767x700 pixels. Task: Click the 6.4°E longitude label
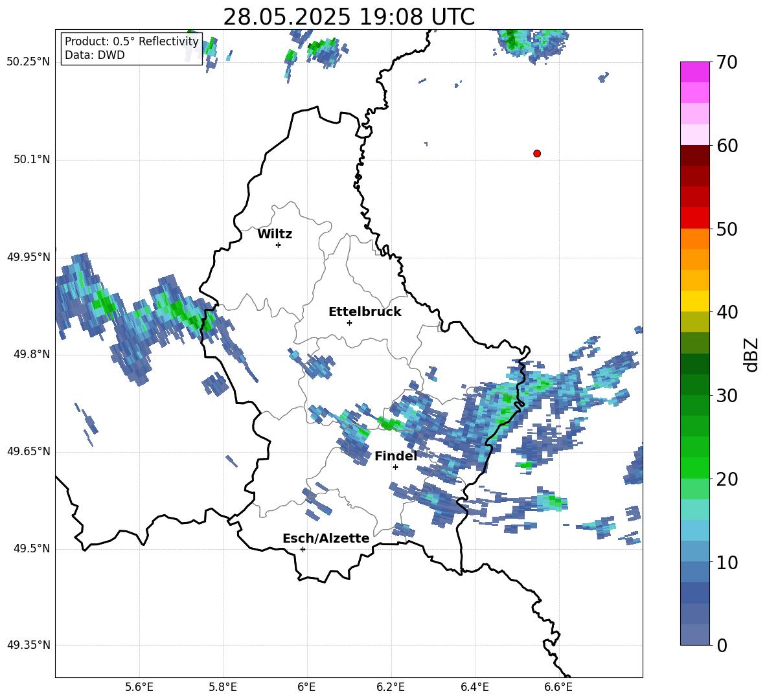474,687
